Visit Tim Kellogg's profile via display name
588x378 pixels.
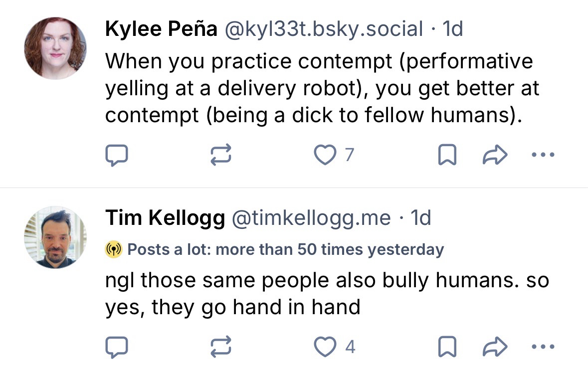coord(165,218)
